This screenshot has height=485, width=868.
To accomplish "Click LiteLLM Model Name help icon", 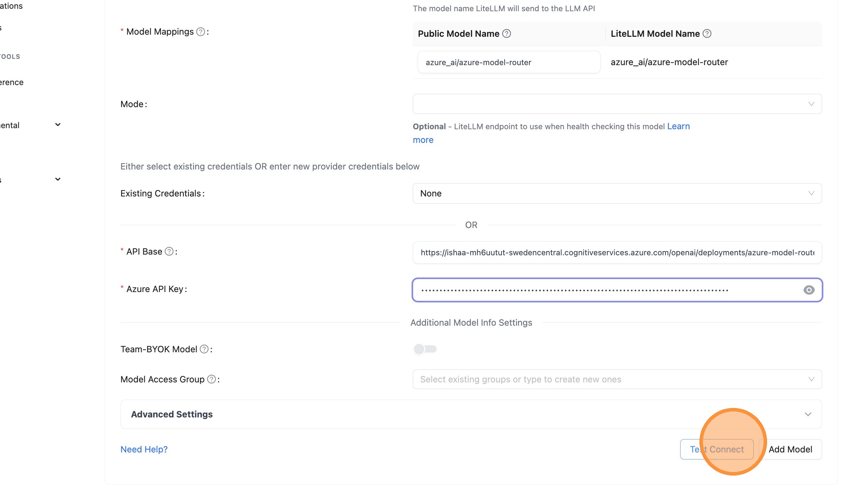I will pyautogui.click(x=707, y=34).
